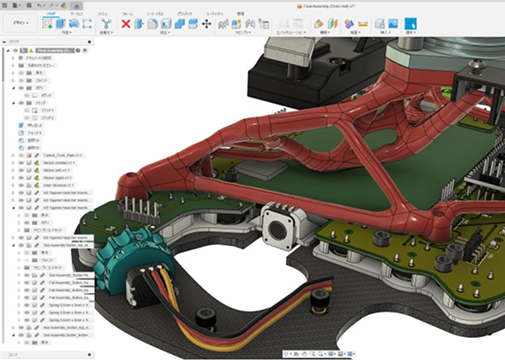Switch to the Plastic tab

tap(185, 14)
